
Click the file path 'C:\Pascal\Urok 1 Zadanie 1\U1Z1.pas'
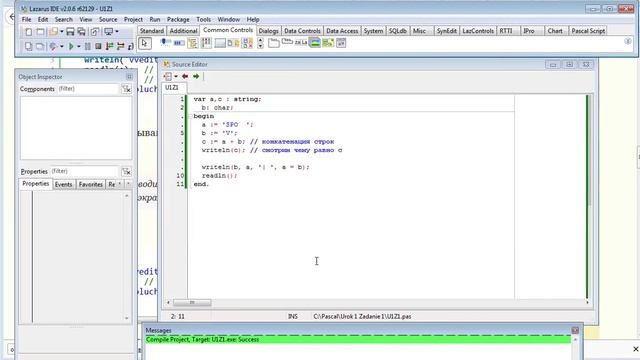[x=362, y=316]
